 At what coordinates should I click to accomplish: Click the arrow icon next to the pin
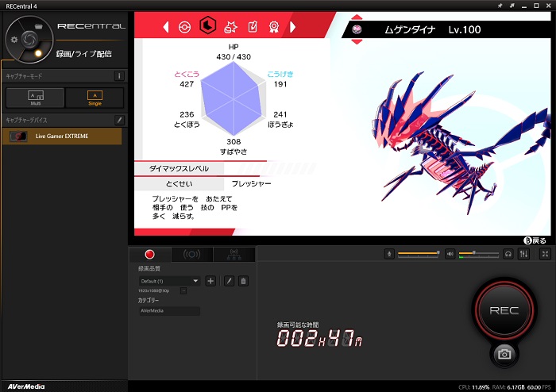(512, 6)
